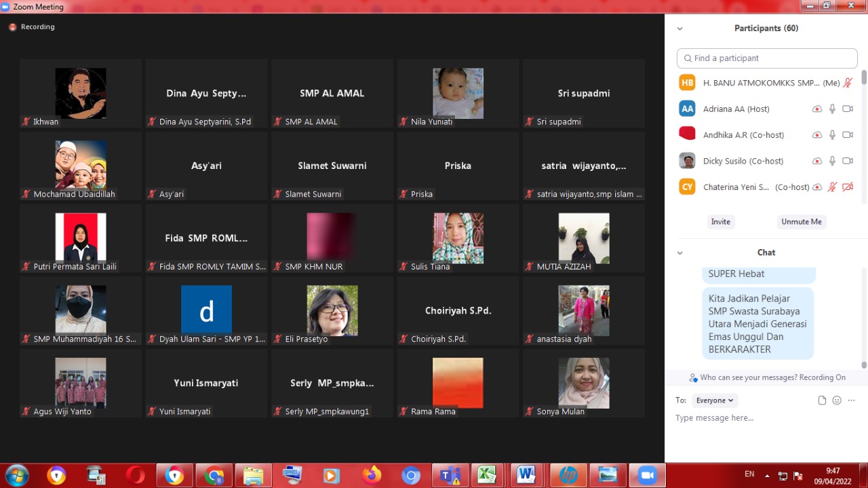Click Adriana AA's microphone icon
Image resolution: width=868 pixels, height=488 pixels.
(832, 109)
